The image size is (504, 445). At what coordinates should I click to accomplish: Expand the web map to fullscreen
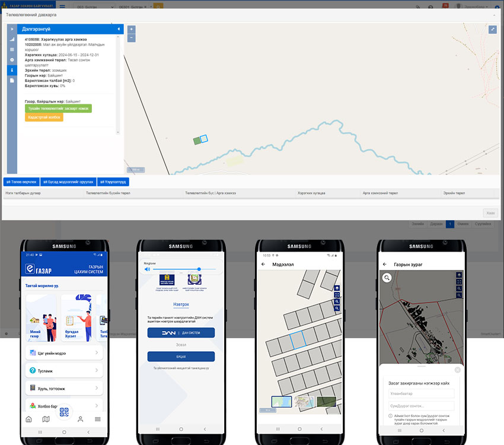492,29
